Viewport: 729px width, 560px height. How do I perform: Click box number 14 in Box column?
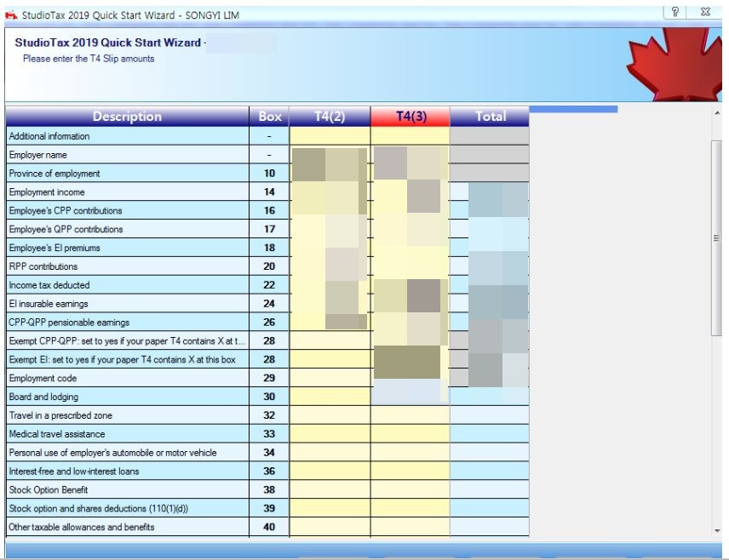(269, 192)
